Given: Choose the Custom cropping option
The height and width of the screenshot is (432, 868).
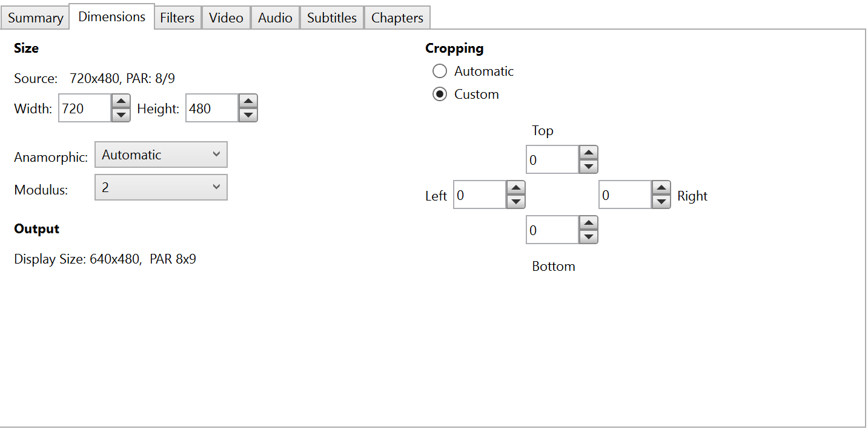Looking at the screenshot, I should pos(440,95).
